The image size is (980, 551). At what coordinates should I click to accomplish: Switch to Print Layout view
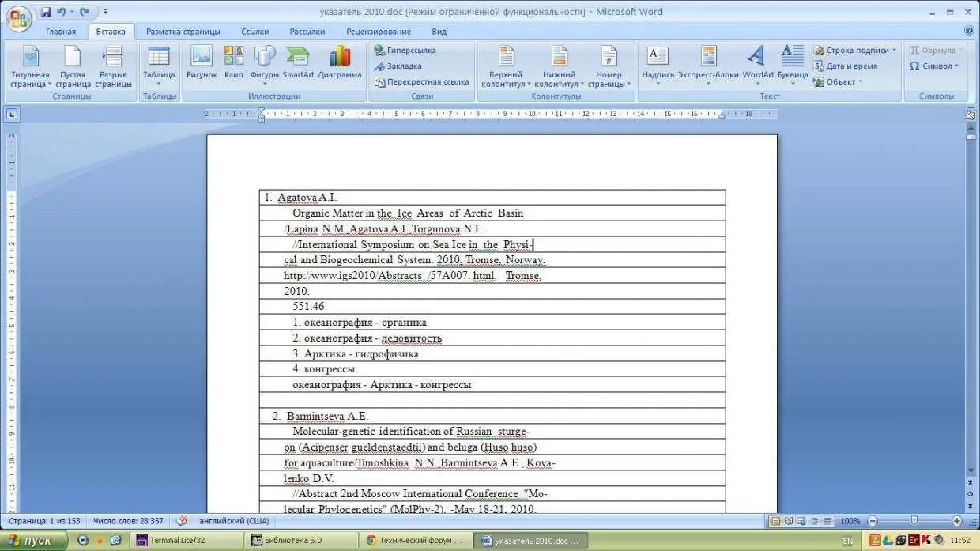click(x=775, y=521)
